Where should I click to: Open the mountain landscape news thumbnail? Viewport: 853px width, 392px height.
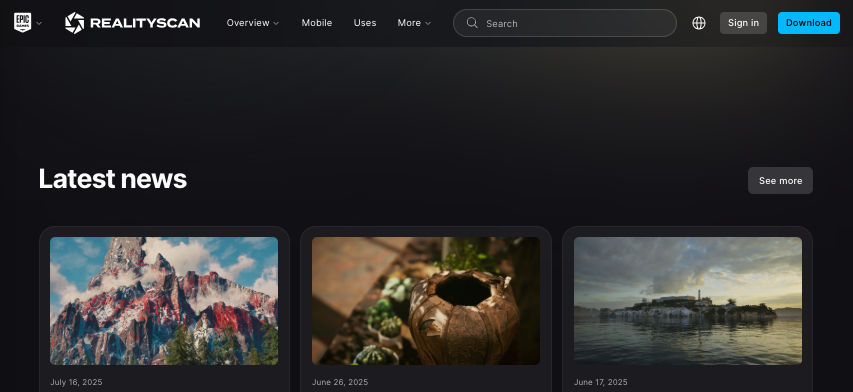tap(164, 301)
